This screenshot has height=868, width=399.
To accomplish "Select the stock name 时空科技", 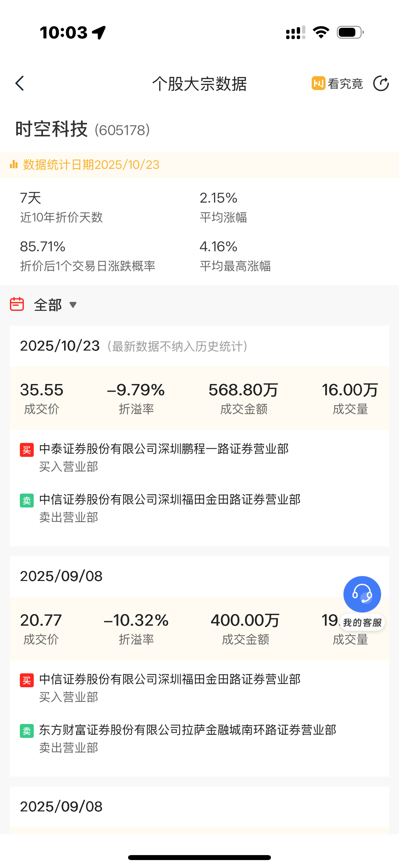I will [52, 129].
